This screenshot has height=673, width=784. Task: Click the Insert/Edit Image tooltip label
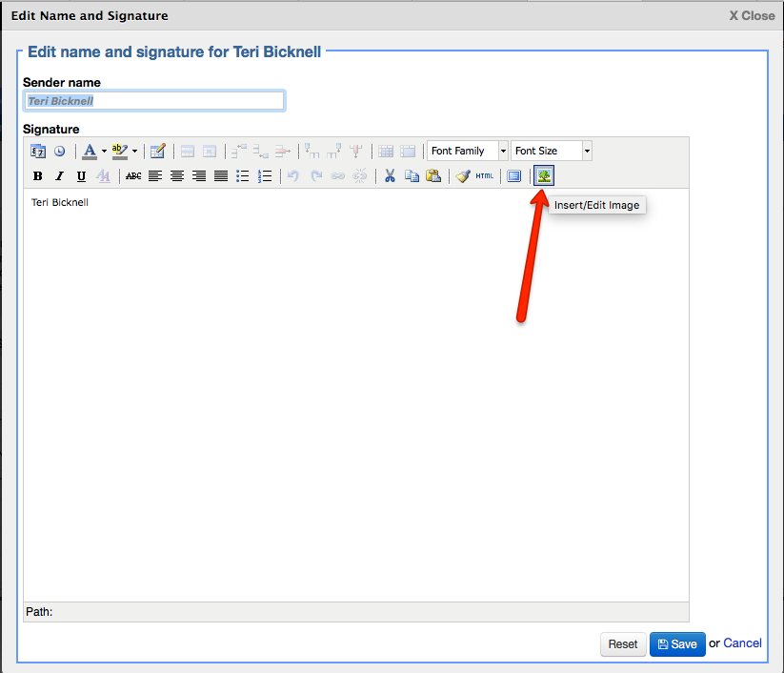pos(597,205)
